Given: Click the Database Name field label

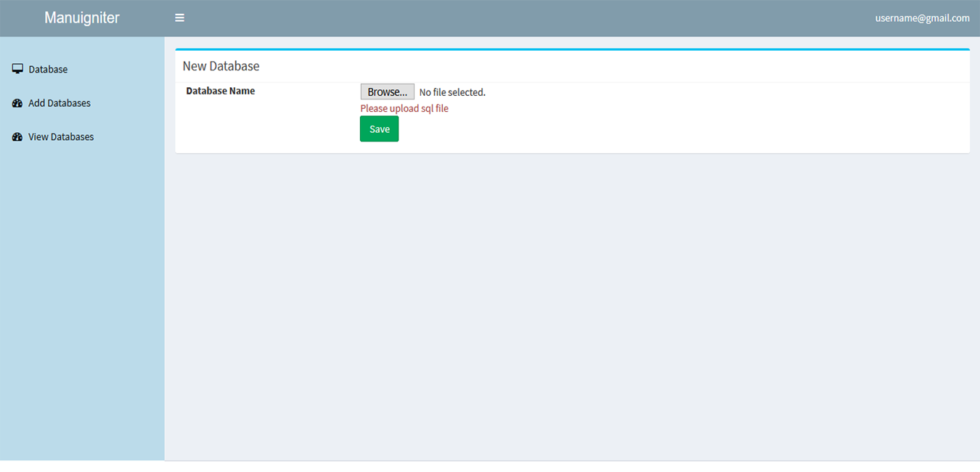Looking at the screenshot, I should 221,91.
